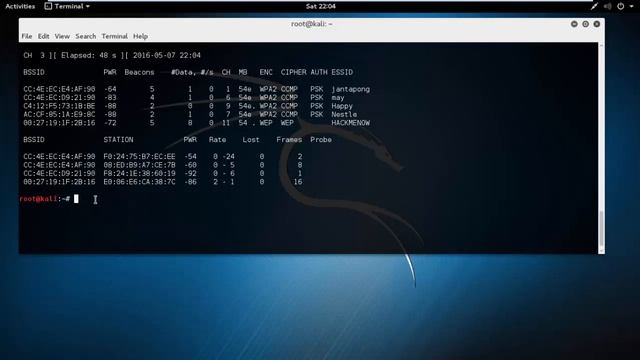Open the volume speaker icon

pos(607,6)
